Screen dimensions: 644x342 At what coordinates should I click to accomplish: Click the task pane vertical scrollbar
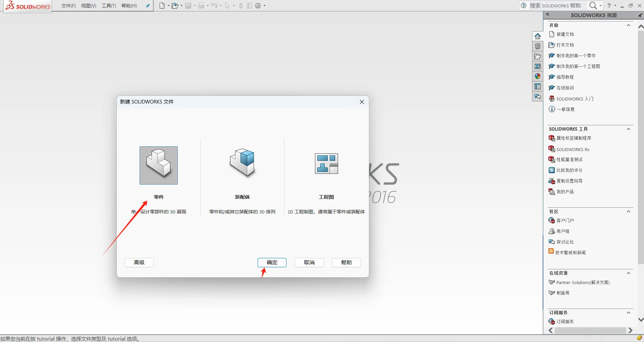pos(641,147)
